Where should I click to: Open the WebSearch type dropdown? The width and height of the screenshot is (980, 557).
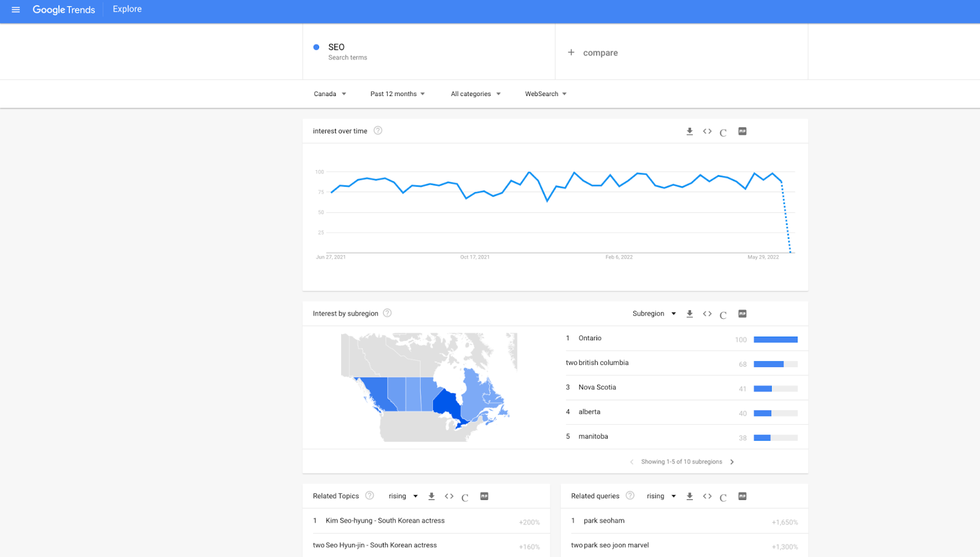click(545, 94)
